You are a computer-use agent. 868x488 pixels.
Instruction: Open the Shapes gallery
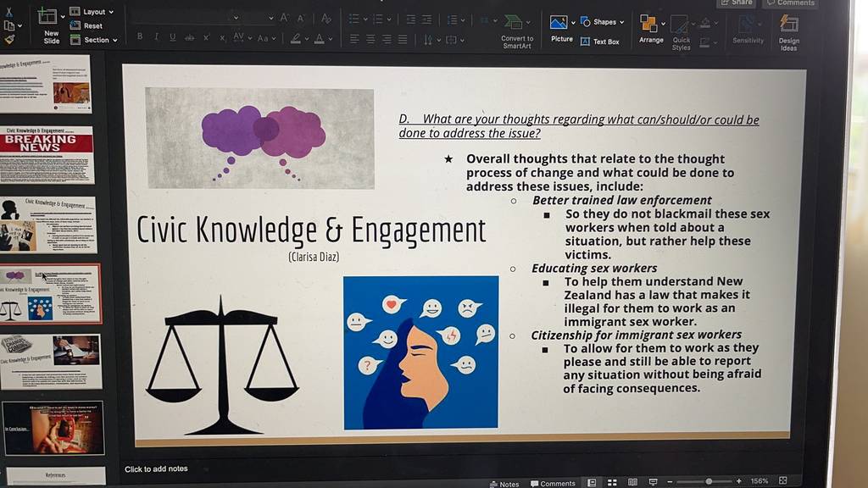603,22
